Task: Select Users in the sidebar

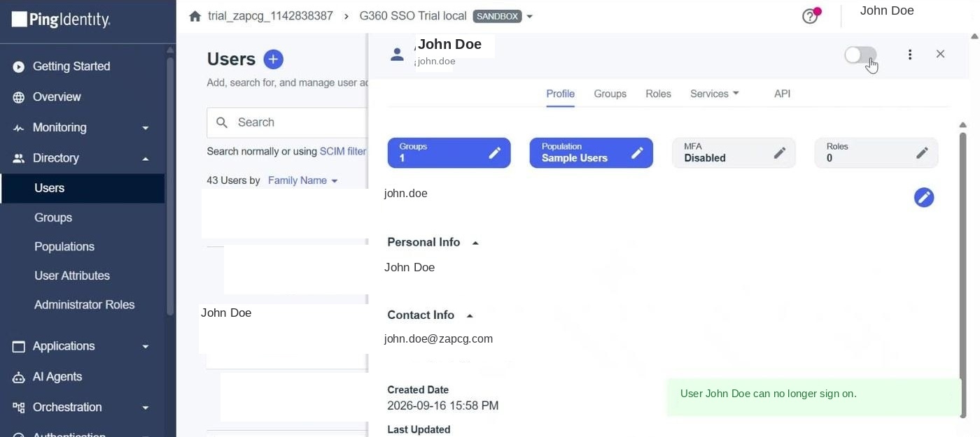Action: click(83, 189)
